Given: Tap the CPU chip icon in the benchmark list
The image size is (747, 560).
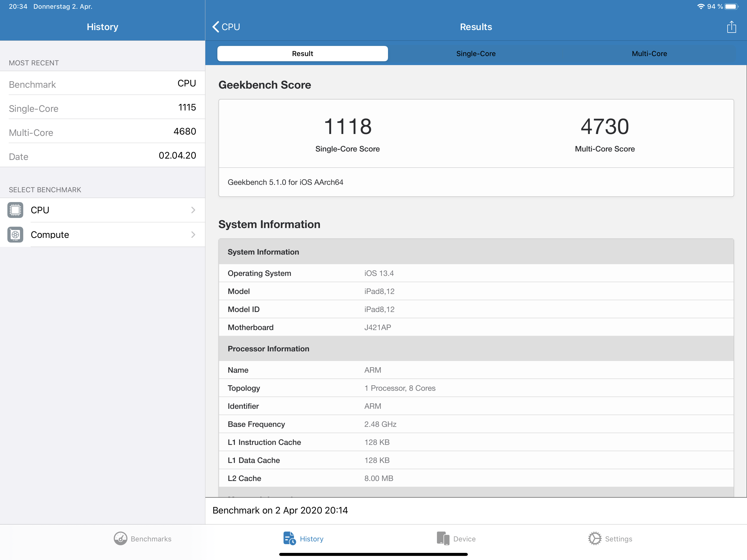Looking at the screenshot, I should click(15, 210).
